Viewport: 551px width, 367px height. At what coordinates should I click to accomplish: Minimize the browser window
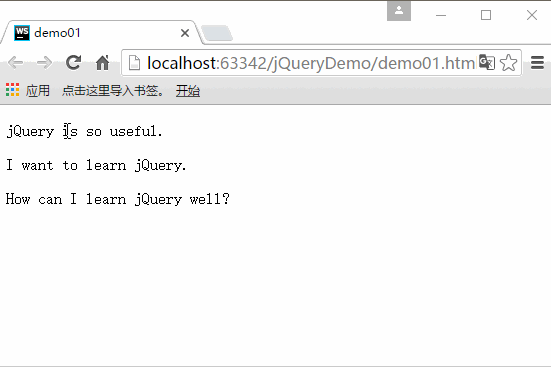(441, 15)
